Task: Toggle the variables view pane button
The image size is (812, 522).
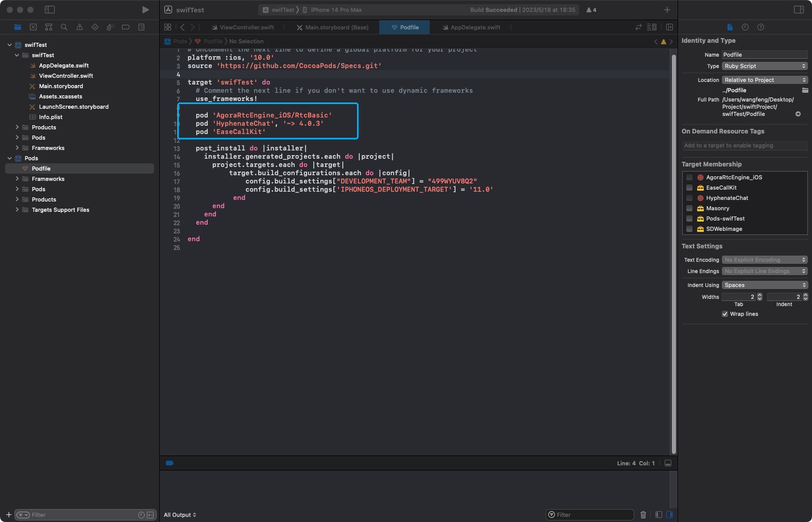Action: (x=658, y=514)
